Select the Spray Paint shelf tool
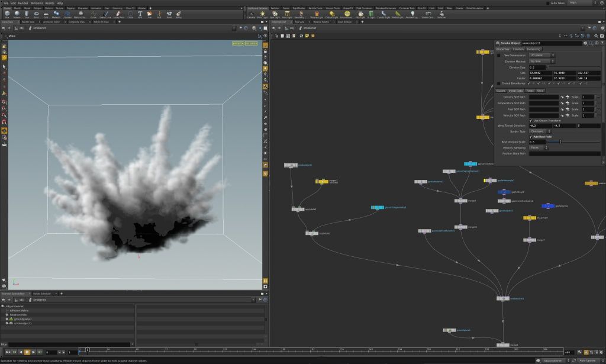This screenshot has height=364, width=606. point(118,14)
